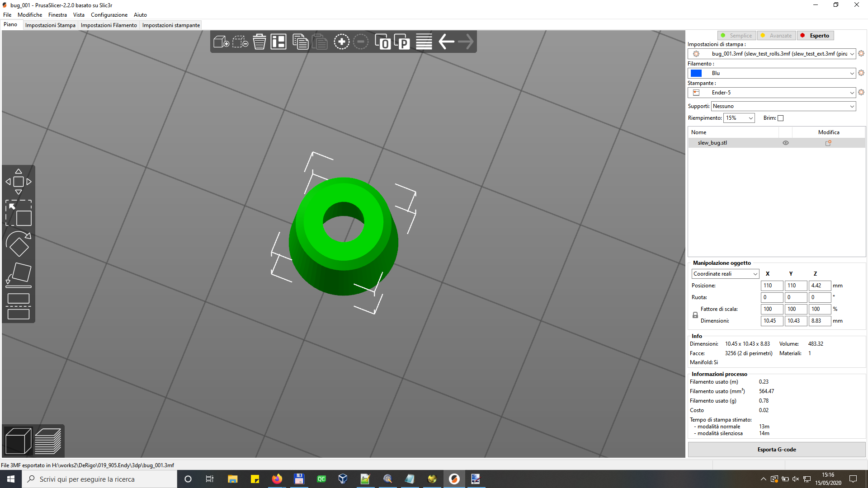This screenshot has width=868, height=488.
Task: Click the Add object toolbar icon
Action: 221,42
